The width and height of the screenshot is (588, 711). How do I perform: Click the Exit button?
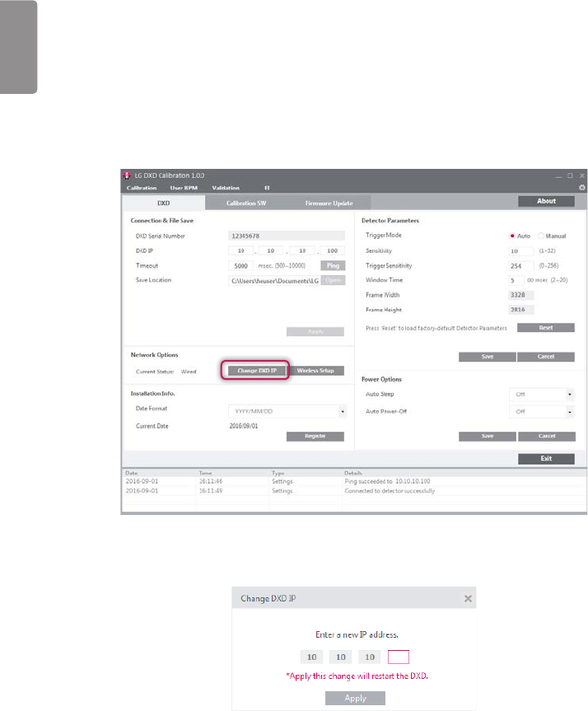pyautogui.click(x=546, y=458)
